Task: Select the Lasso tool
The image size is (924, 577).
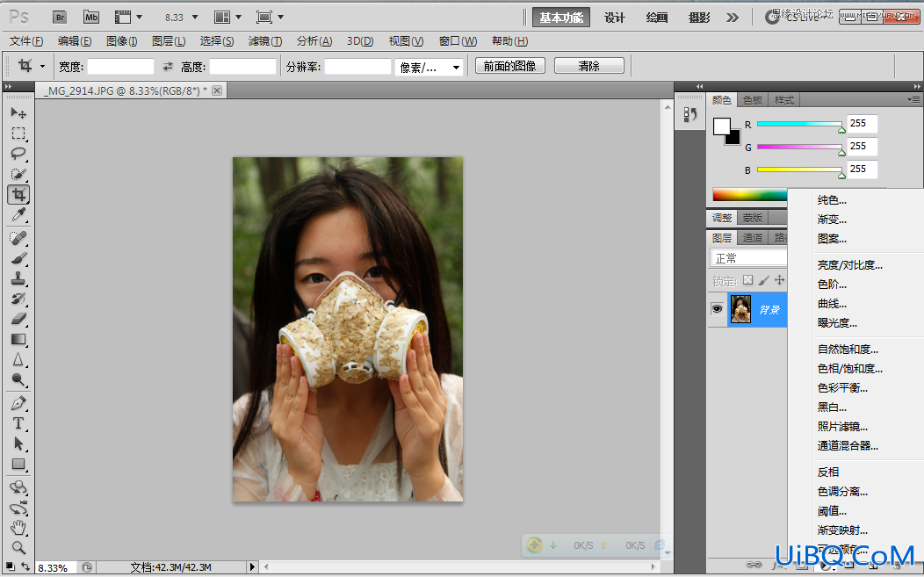Action: tap(18, 153)
